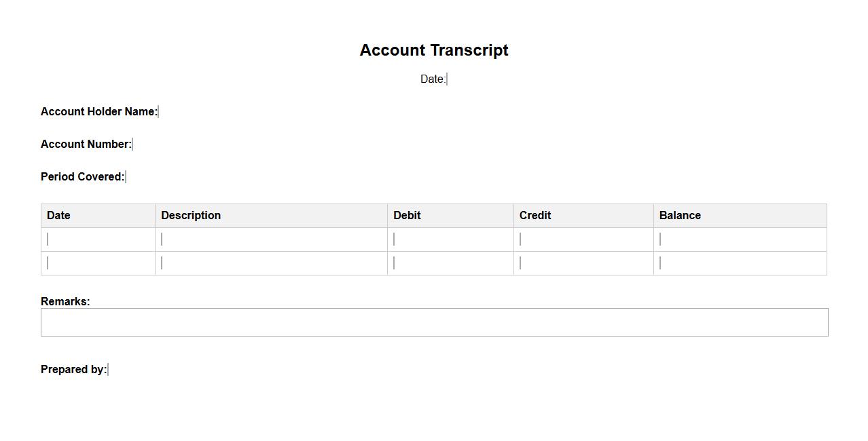Click first row Date cell in table

pos(98,239)
